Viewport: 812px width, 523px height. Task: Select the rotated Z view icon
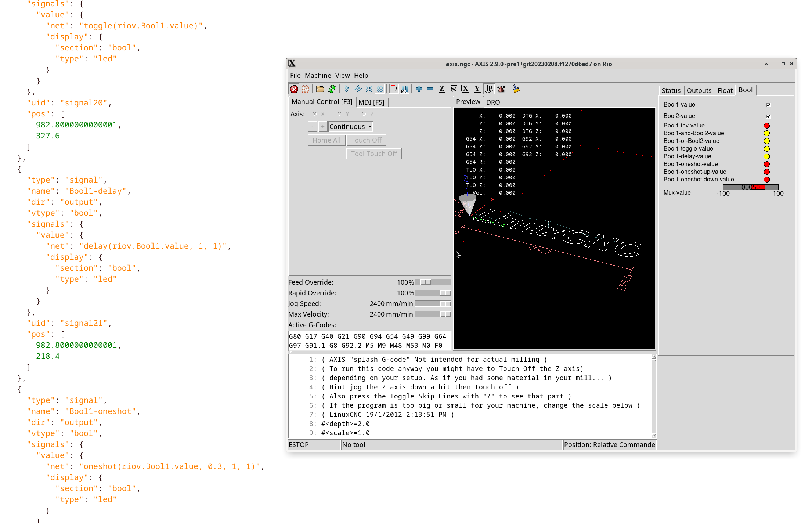click(453, 89)
